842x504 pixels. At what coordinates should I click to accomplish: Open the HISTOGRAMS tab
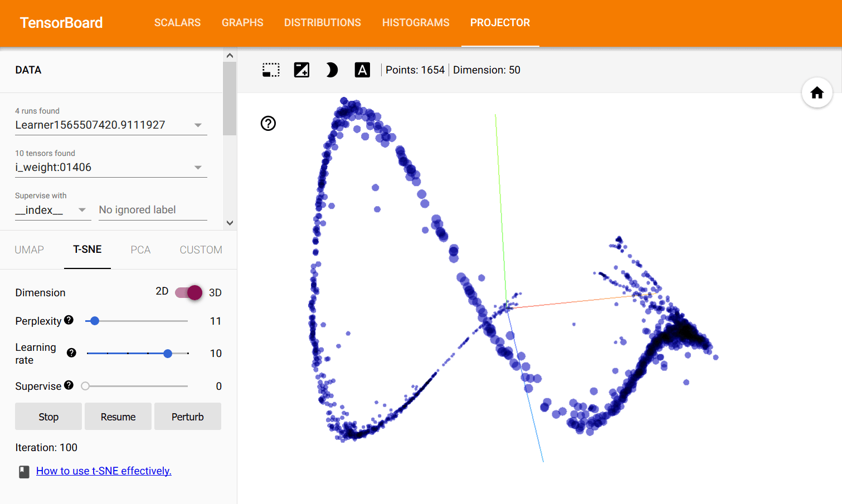point(416,23)
